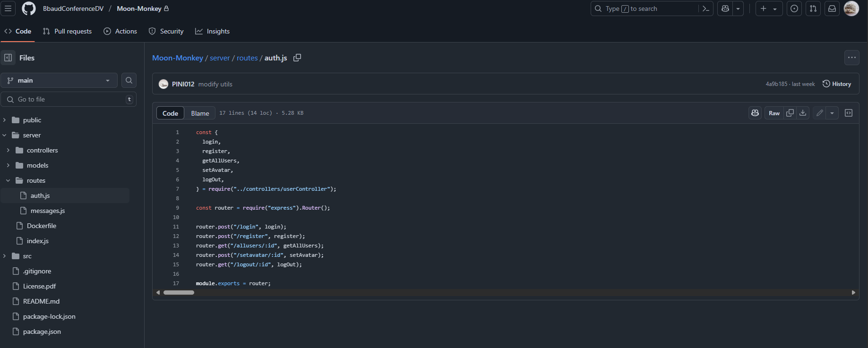Focus the Type / to search field
This screenshot has height=348, width=868.
tap(645, 8)
